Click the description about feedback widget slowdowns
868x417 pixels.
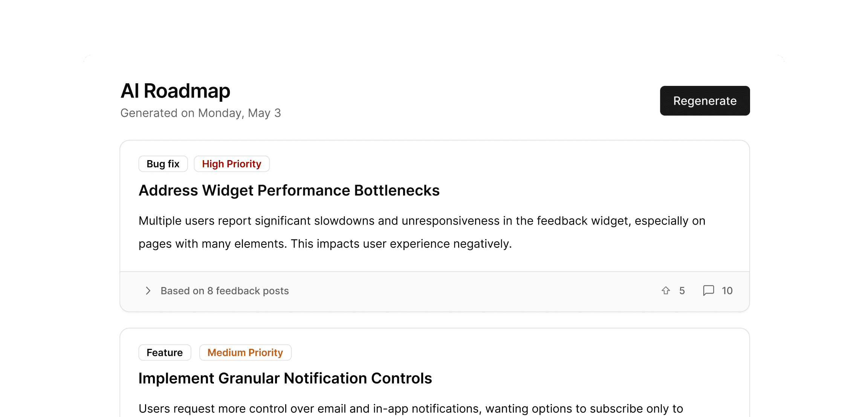tap(422, 232)
